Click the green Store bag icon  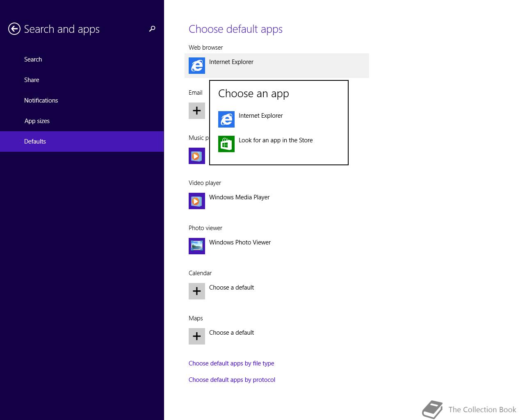[x=226, y=144]
